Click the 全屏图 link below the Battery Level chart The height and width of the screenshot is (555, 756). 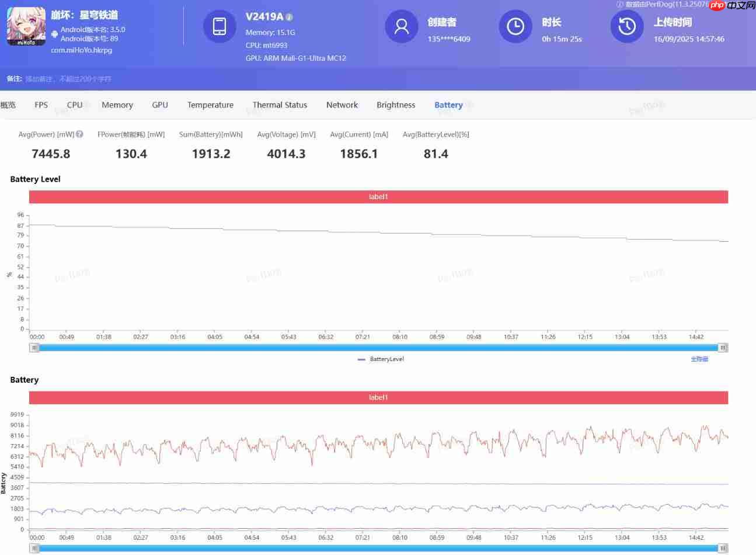[699, 359]
